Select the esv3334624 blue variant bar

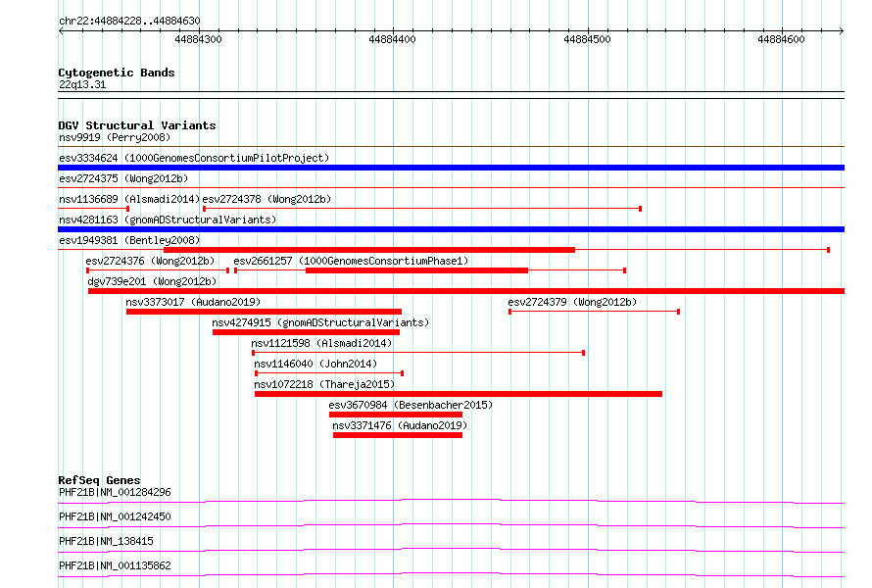click(451, 168)
